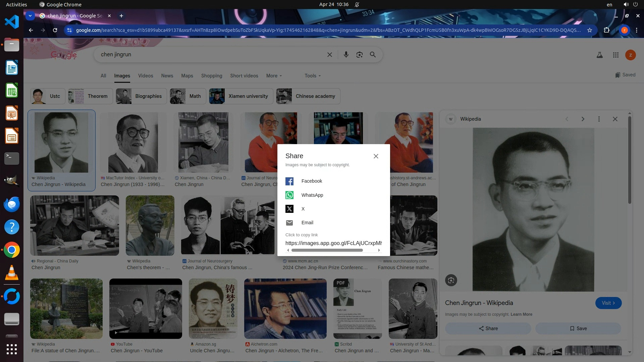Share via X icon

[x=289, y=209]
